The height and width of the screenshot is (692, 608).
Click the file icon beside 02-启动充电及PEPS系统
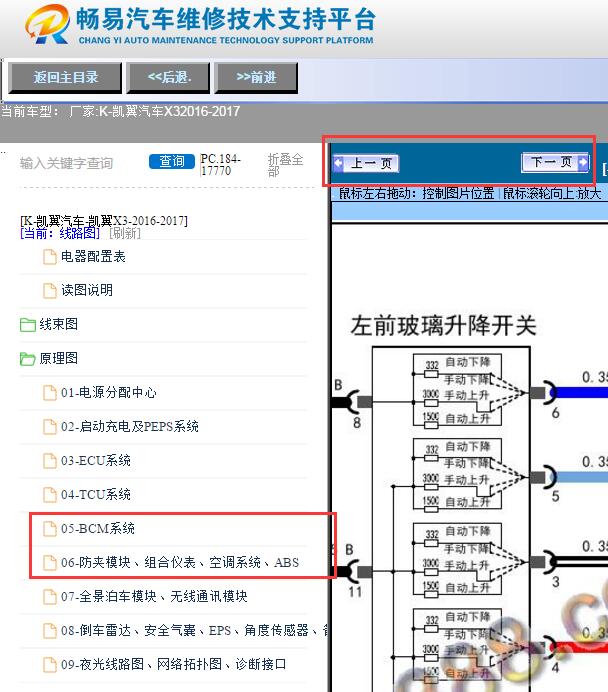click(50, 426)
